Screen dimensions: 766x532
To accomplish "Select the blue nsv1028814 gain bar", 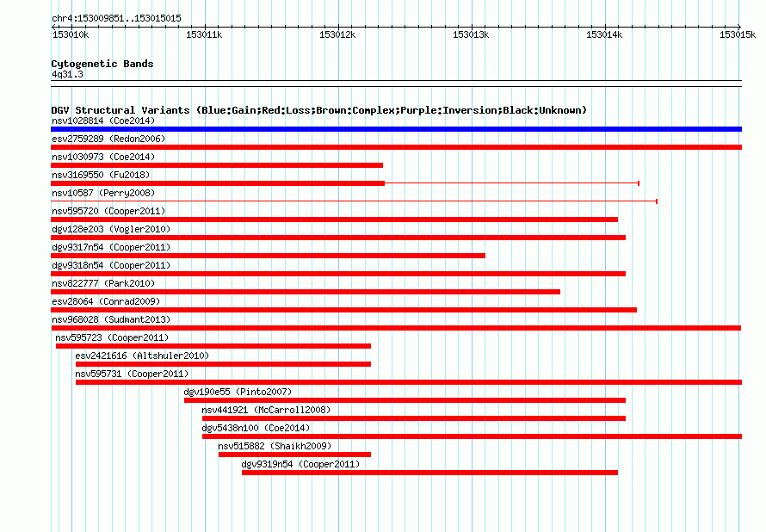I will point(396,129).
